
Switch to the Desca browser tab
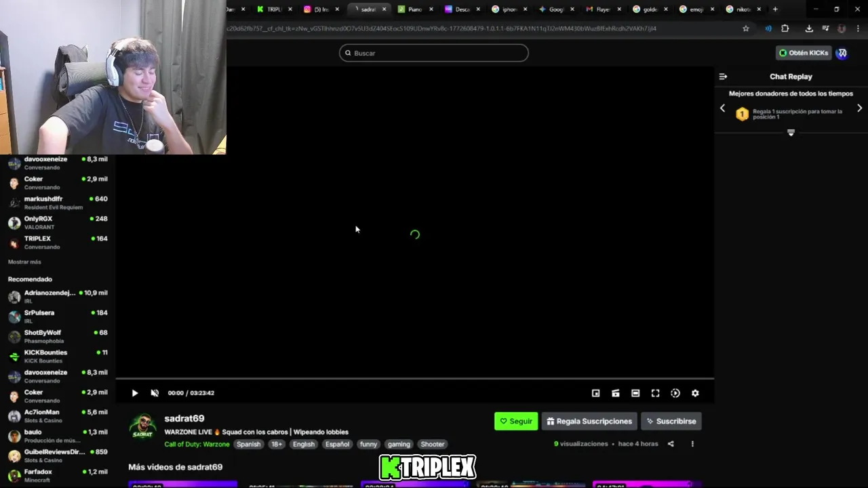pyautogui.click(x=460, y=9)
